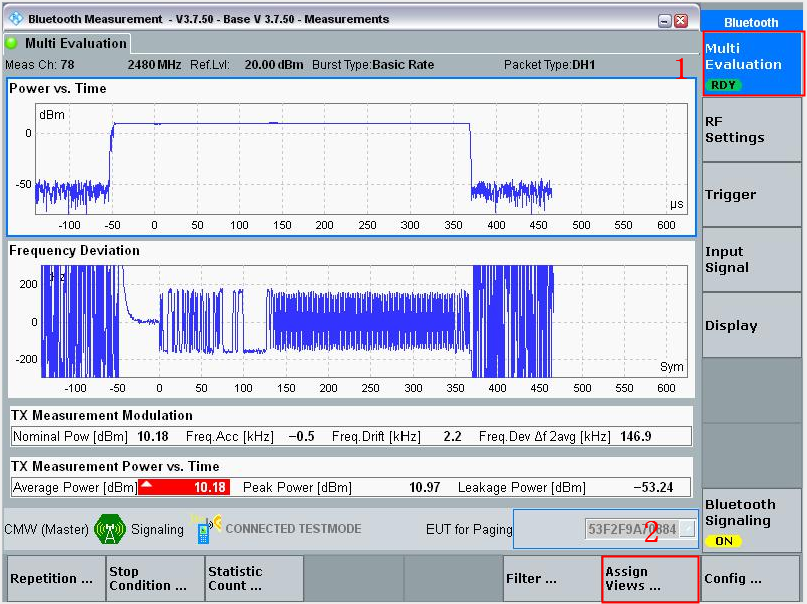
Task: Select the Multi Evaluation tab
Action: point(67,43)
